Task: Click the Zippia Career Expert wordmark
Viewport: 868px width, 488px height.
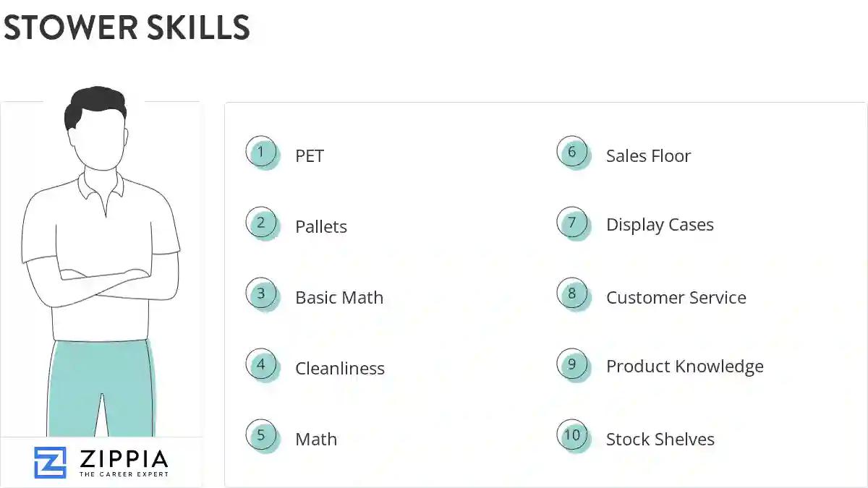Action: pyautogui.click(x=122, y=463)
